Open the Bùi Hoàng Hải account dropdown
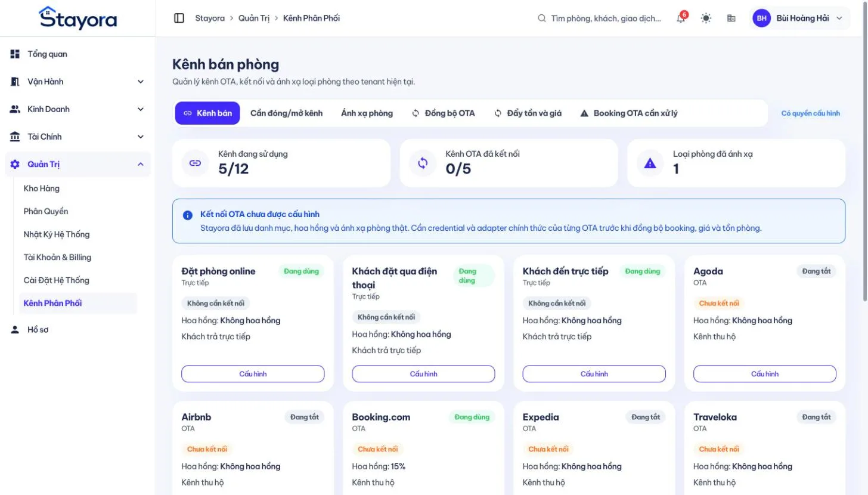 point(799,18)
